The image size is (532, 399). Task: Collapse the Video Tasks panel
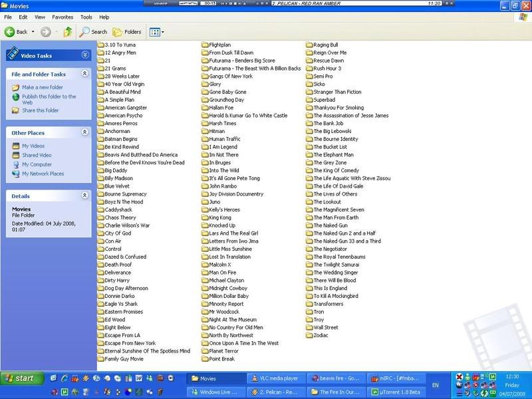coord(85,55)
